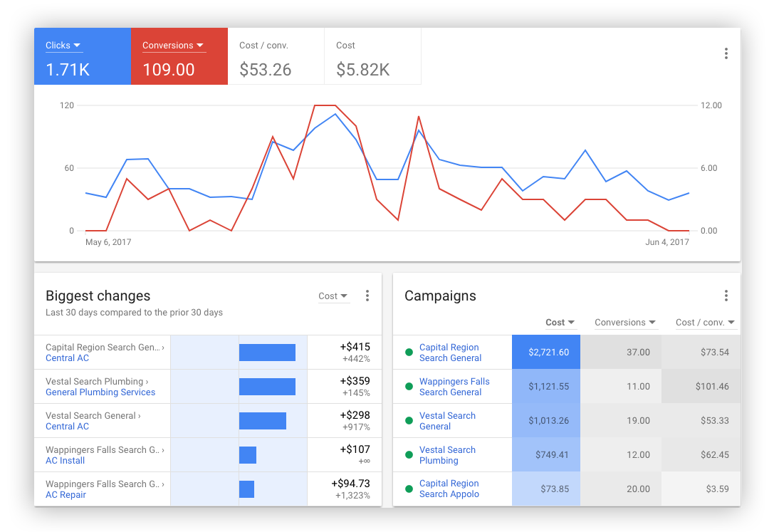This screenshot has width=774, height=532.
Task: Click the $73.85 cost cell
Action: (546, 489)
